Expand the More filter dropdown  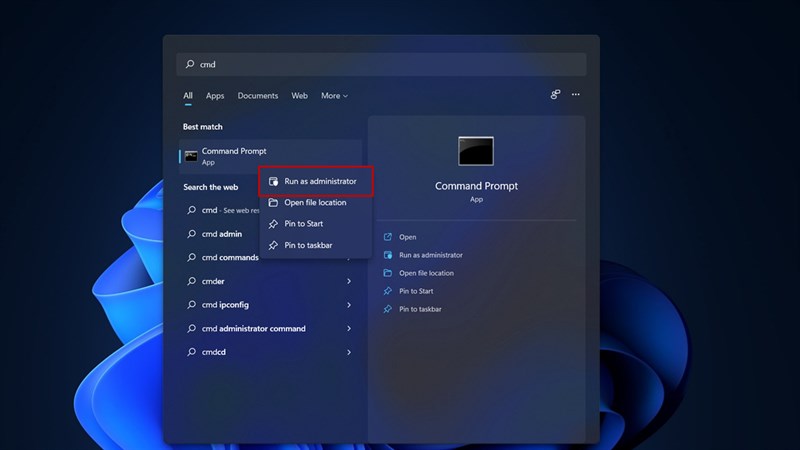334,96
